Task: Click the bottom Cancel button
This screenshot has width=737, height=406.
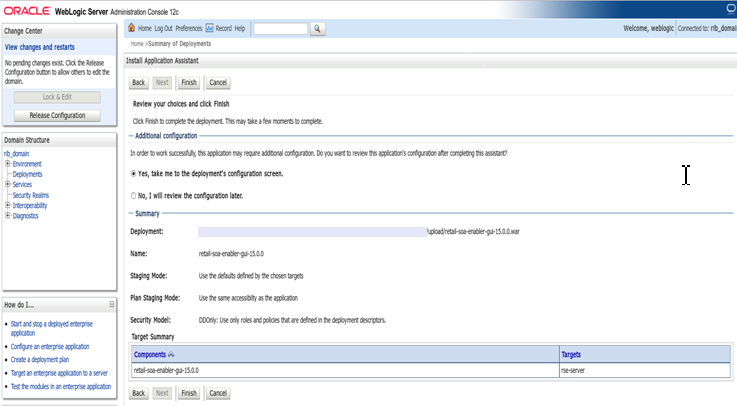Action: pyautogui.click(x=218, y=393)
